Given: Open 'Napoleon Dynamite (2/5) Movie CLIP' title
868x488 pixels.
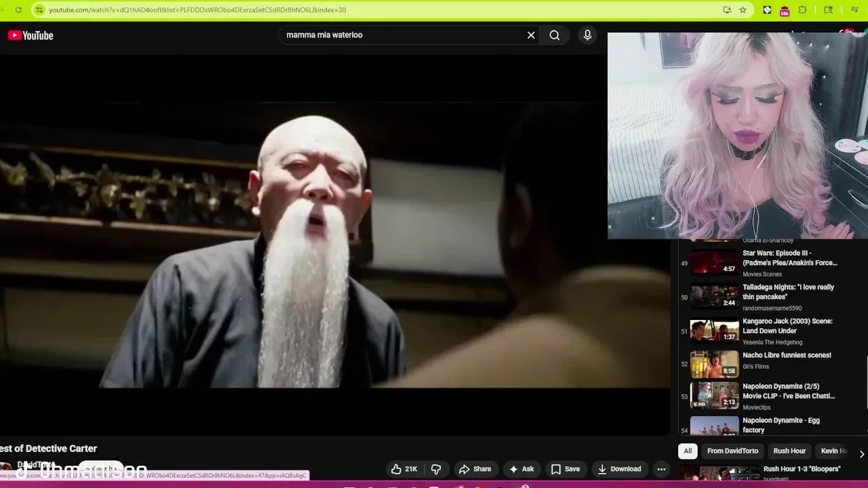Looking at the screenshot, I should click(x=789, y=391).
